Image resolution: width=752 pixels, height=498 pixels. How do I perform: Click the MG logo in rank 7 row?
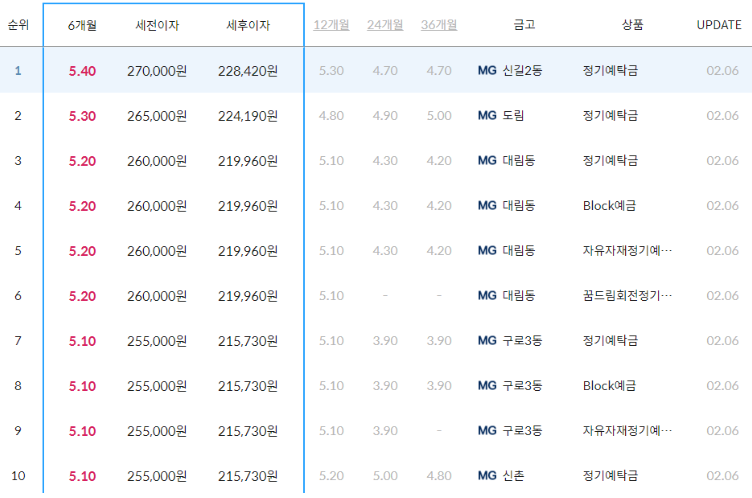tap(487, 341)
